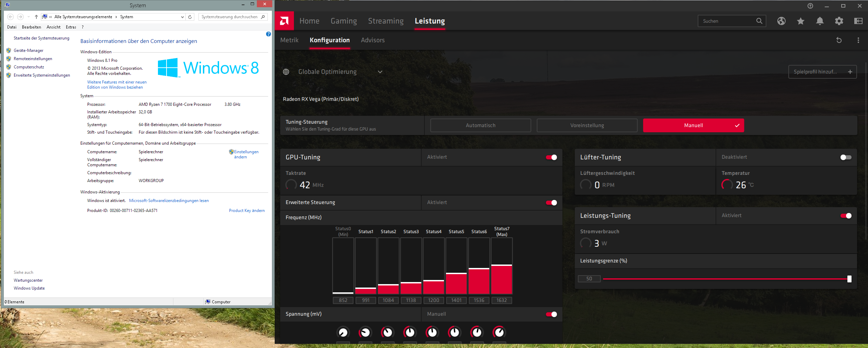Viewport: 868px width, 348px height.
Task: Open the address bar dropdown in System window
Action: coord(182,17)
